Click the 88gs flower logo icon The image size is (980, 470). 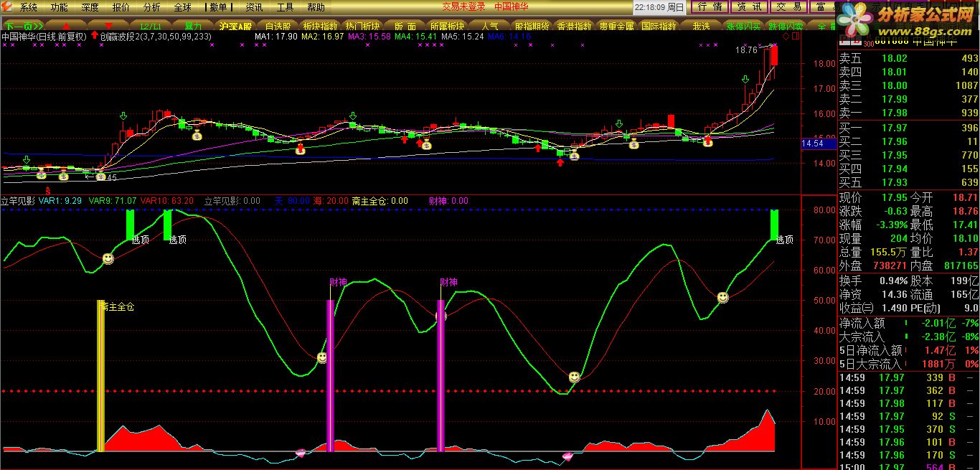point(857,19)
